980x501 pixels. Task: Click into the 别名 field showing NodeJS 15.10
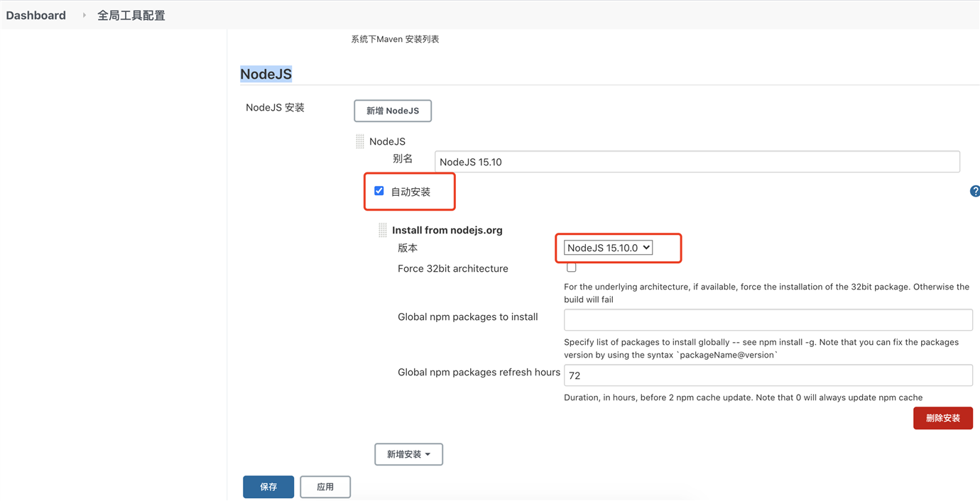pyautogui.click(x=697, y=162)
